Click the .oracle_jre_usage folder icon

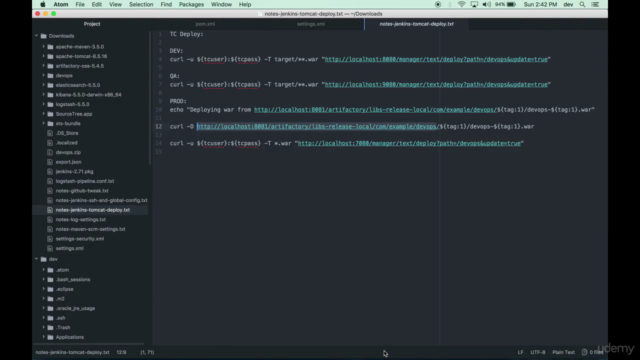50,308
